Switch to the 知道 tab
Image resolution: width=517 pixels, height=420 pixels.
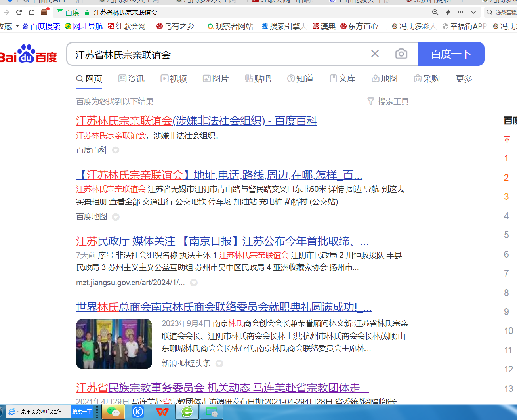300,79
